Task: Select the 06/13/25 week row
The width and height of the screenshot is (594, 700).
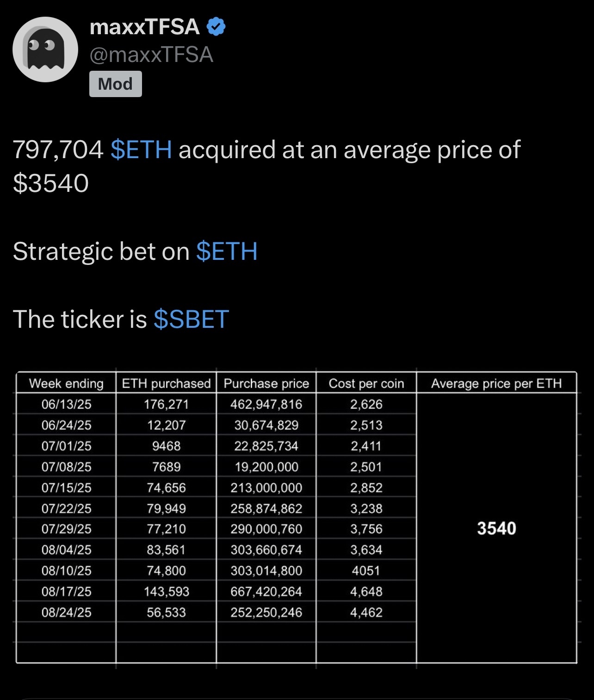Action: pyautogui.click(x=216, y=404)
